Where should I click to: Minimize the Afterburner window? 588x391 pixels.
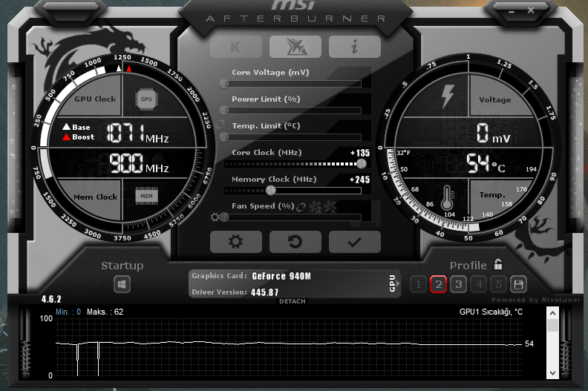tap(512, 11)
